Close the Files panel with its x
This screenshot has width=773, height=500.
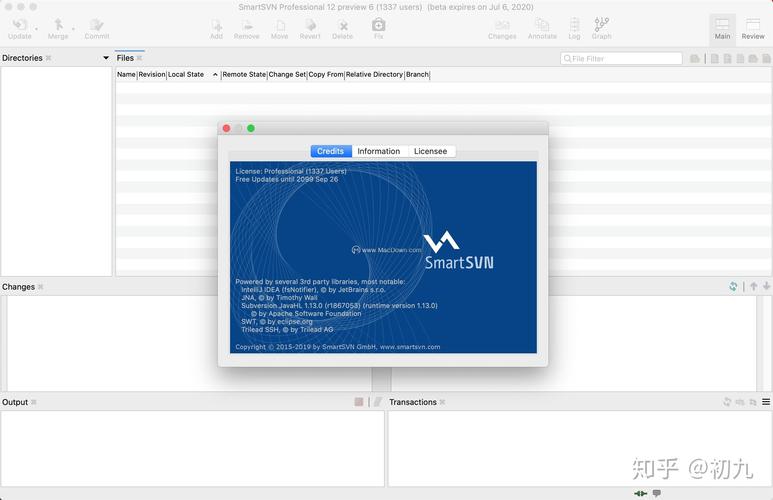pos(139,58)
